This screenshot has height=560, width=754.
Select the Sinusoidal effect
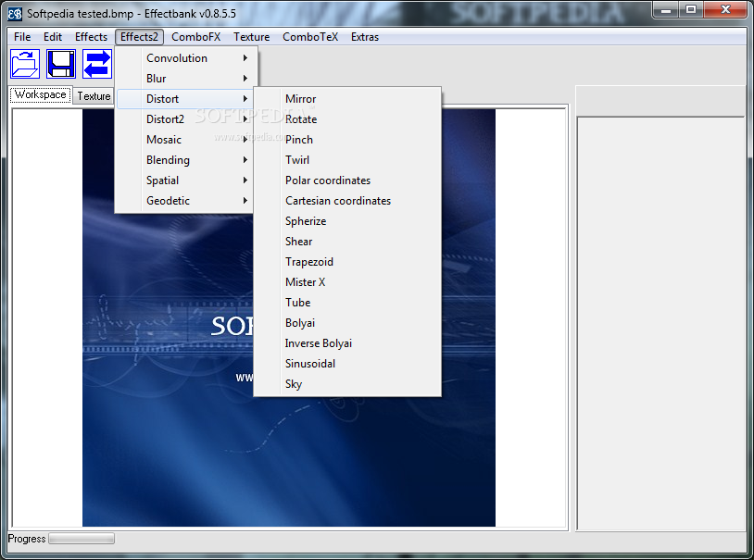click(347, 364)
